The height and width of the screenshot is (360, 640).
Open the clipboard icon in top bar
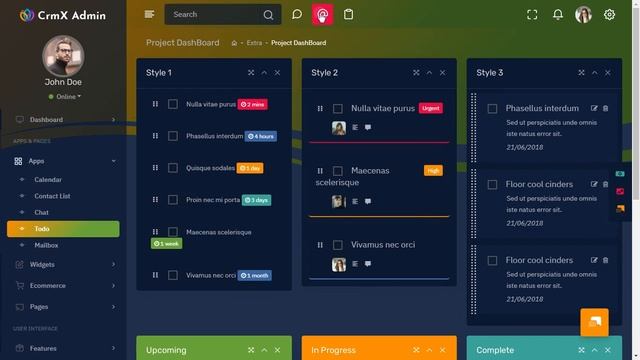(348, 14)
